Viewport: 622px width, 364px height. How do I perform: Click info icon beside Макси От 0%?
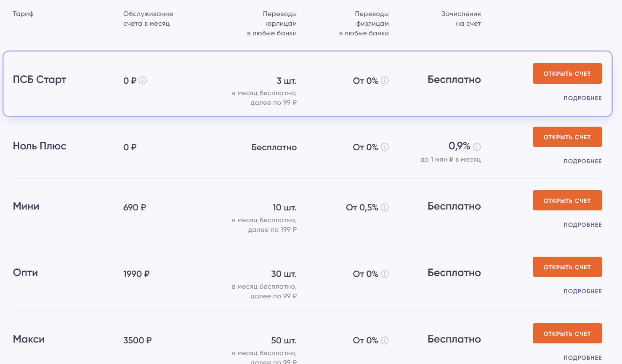click(x=385, y=340)
